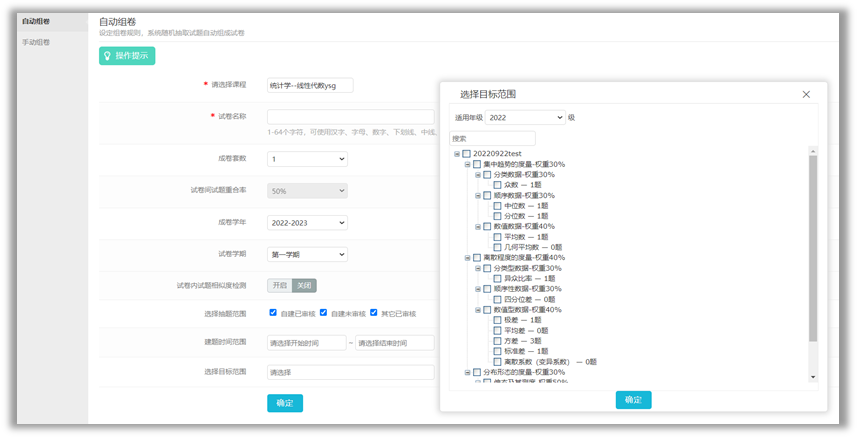Uncheck the 自建已审核 checkbox
The height and width of the screenshot is (438, 857).
tap(273, 313)
